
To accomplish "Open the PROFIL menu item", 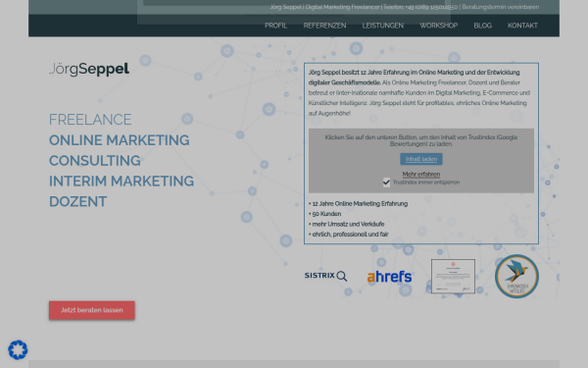I will point(275,26).
